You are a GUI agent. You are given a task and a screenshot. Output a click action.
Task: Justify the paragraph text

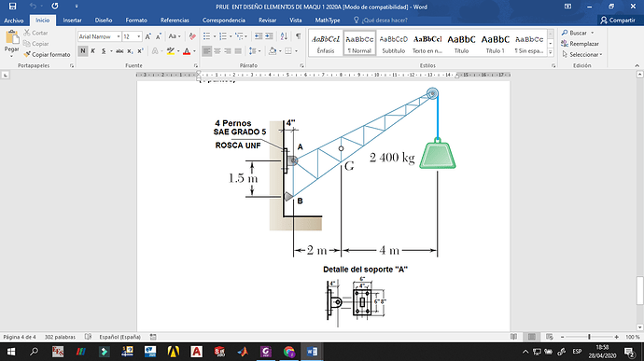click(238, 51)
